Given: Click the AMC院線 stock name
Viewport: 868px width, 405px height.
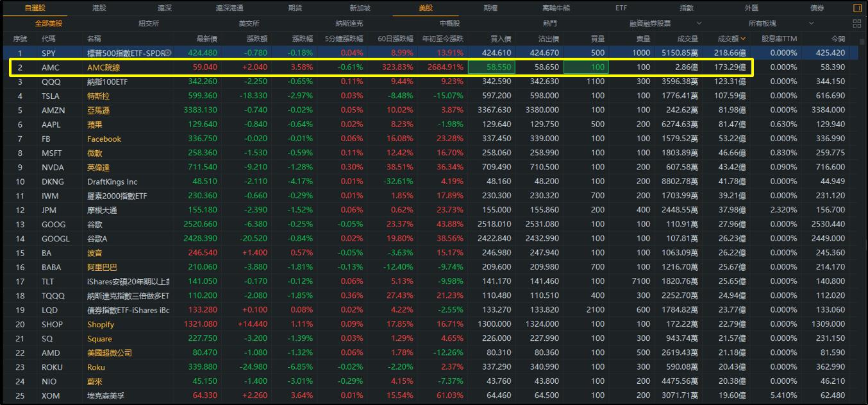Looking at the screenshot, I should (x=105, y=67).
